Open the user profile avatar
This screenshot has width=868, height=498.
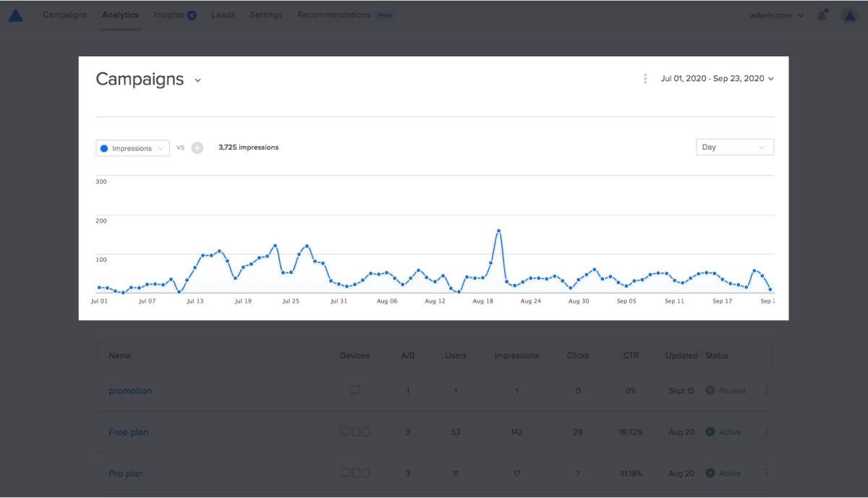pyautogui.click(x=849, y=15)
